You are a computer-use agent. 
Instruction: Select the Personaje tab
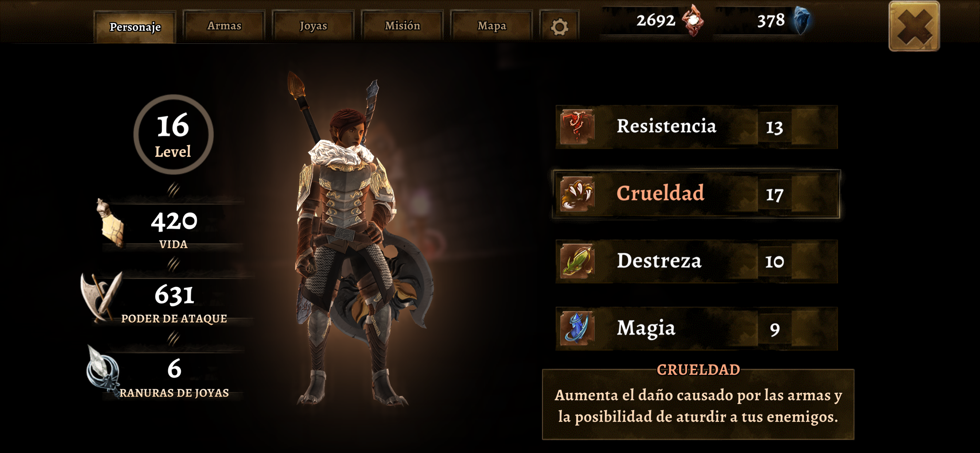[x=135, y=27]
